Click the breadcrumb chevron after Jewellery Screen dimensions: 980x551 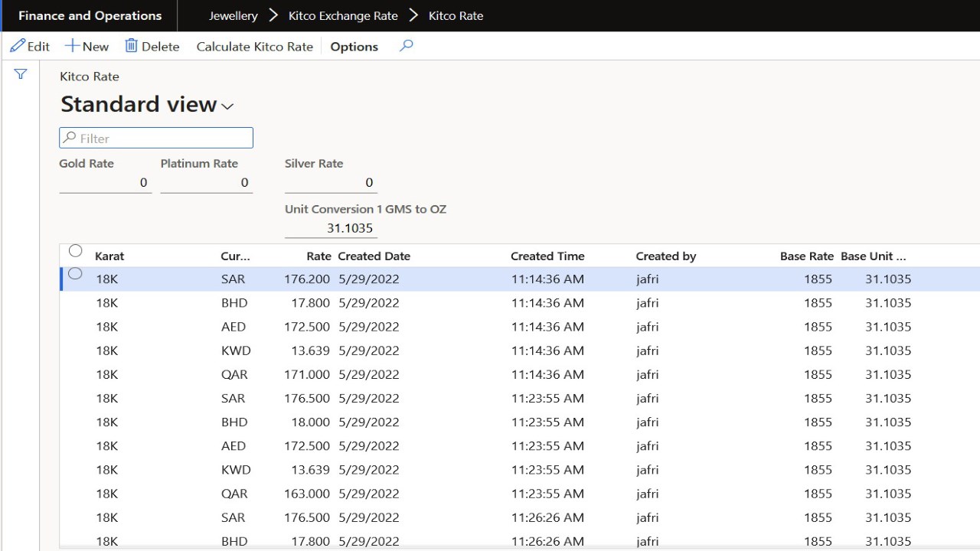[x=273, y=15]
